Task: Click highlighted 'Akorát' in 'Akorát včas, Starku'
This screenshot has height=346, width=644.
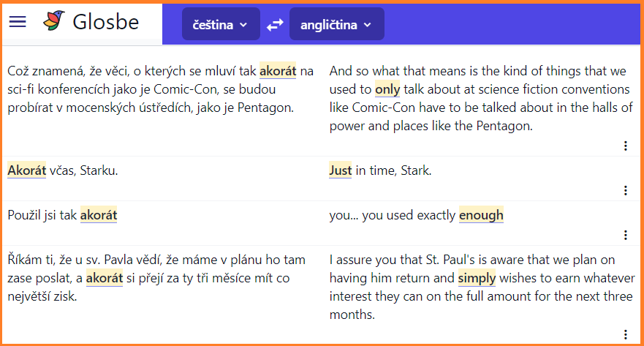Action: (x=27, y=170)
